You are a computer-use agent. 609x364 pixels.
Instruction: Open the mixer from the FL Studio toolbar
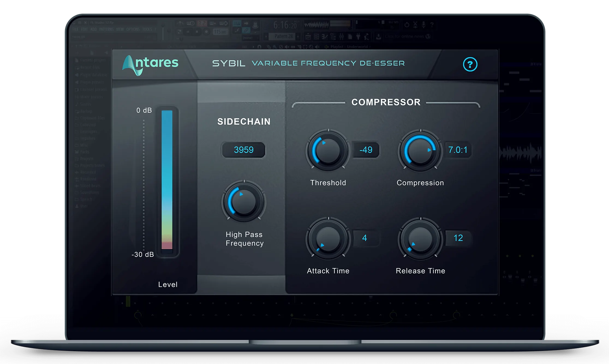point(342,37)
